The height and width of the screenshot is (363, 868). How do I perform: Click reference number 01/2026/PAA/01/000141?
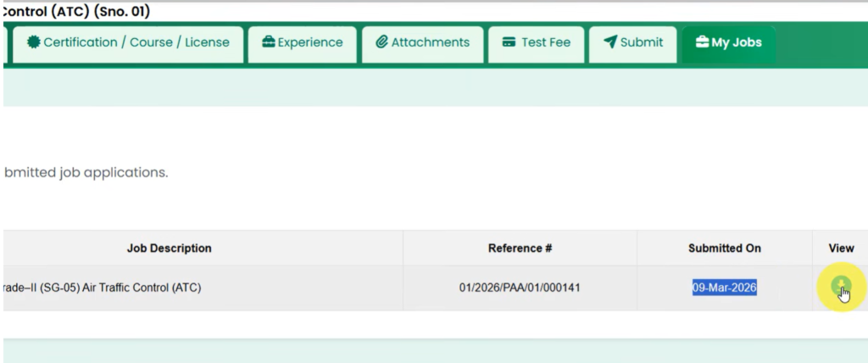click(x=520, y=288)
